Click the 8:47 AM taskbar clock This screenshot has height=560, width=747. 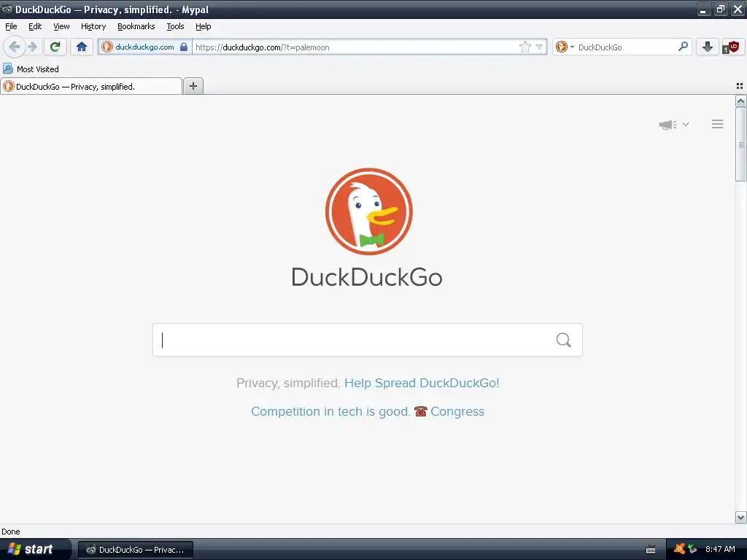tap(720, 549)
